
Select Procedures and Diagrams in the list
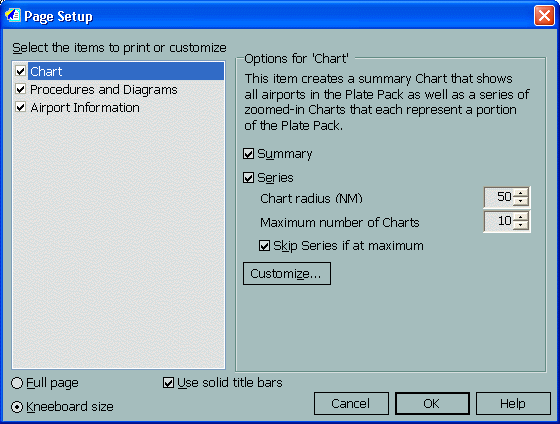click(x=104, y=89)
